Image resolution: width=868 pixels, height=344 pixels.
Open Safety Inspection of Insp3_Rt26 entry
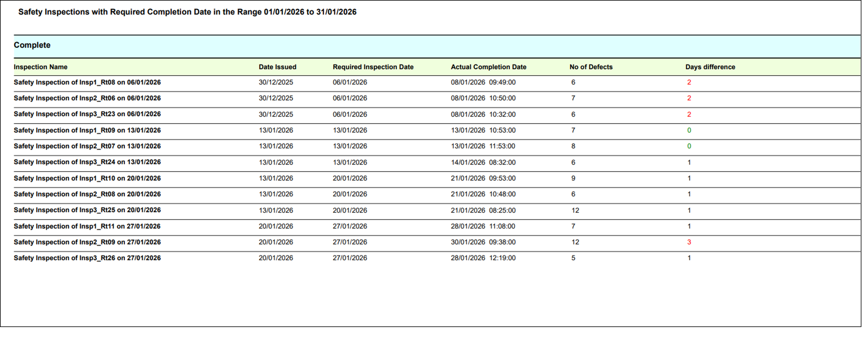[x=87, y=258]
